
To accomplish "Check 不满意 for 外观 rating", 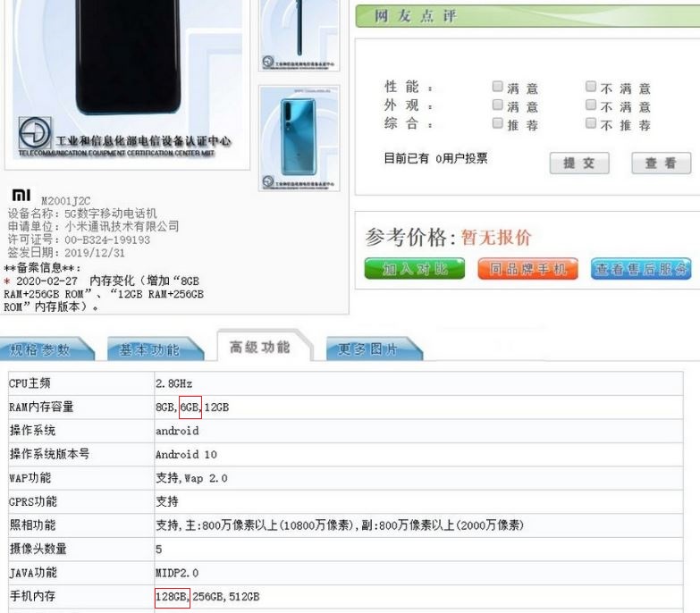I will 591,105.
